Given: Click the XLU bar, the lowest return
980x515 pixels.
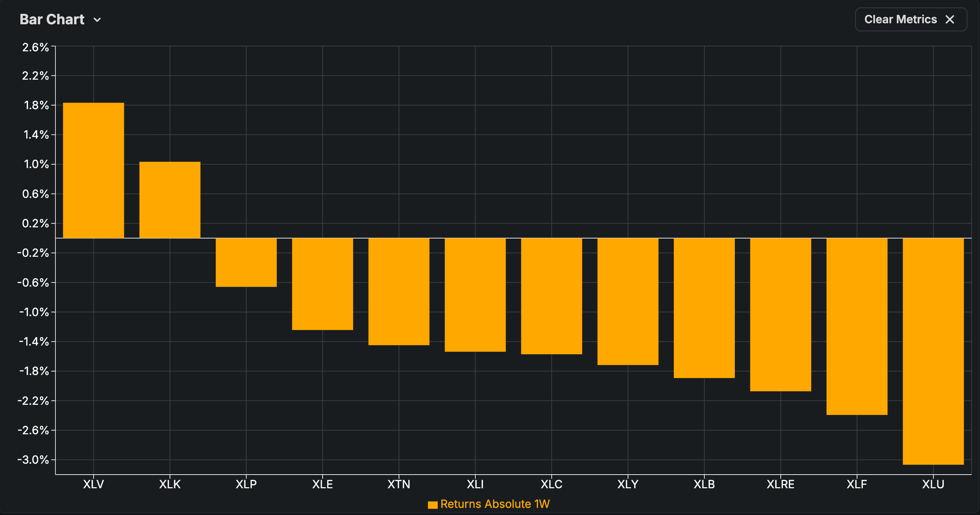Looking at the screenshot, I should coord(933,352).
